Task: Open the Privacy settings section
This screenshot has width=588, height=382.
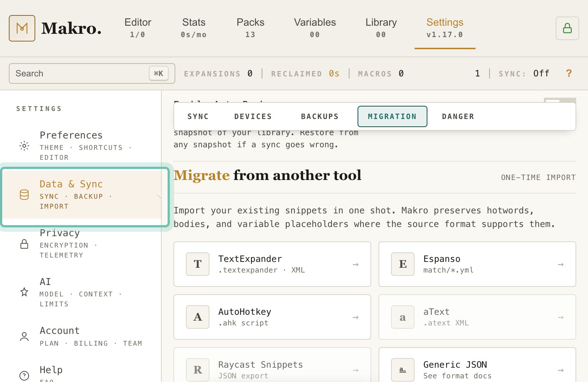Action: click(81, 244)
